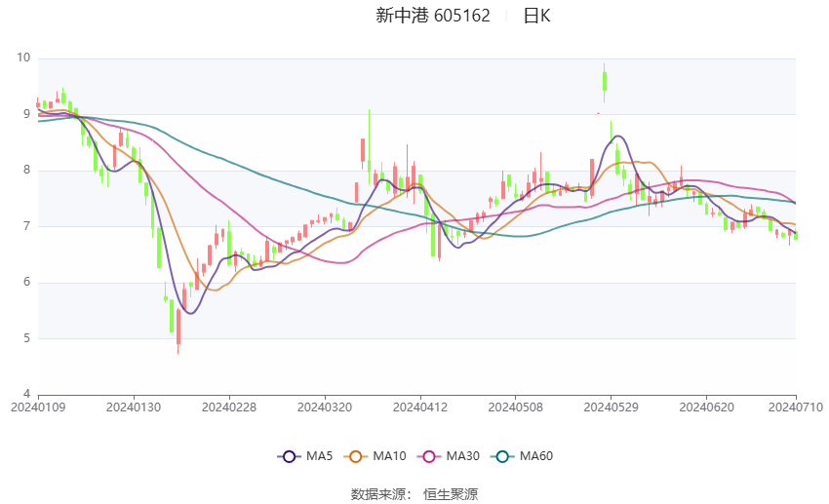
Task: Toggle the MA30 legend series
Action: coord(449,456)
